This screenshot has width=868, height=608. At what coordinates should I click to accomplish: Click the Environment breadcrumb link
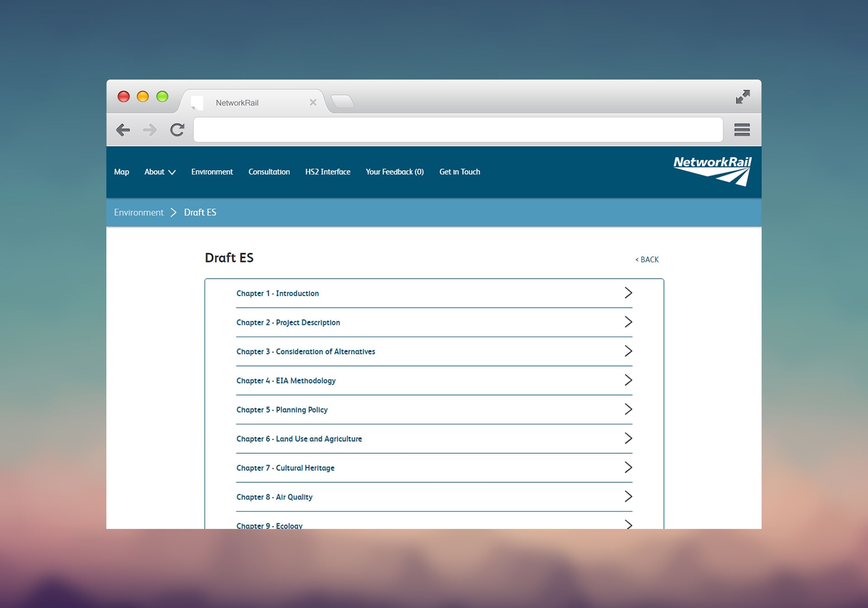(x=139, y=213)
